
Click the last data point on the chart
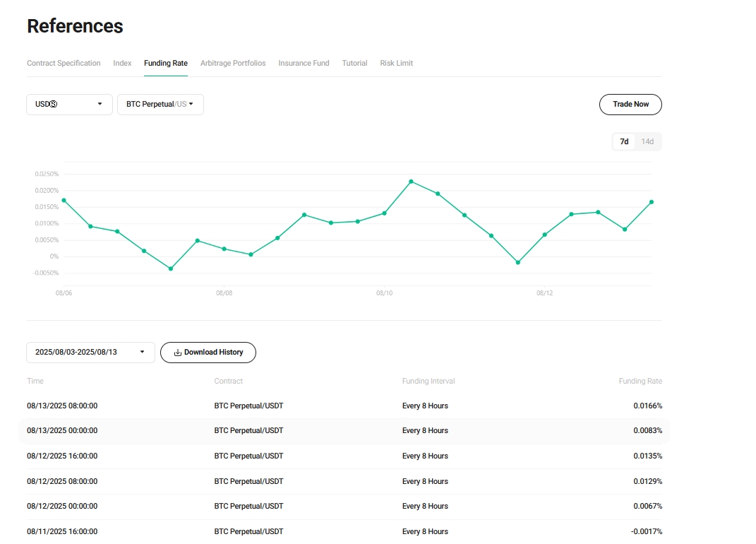(x=651, y=202)
